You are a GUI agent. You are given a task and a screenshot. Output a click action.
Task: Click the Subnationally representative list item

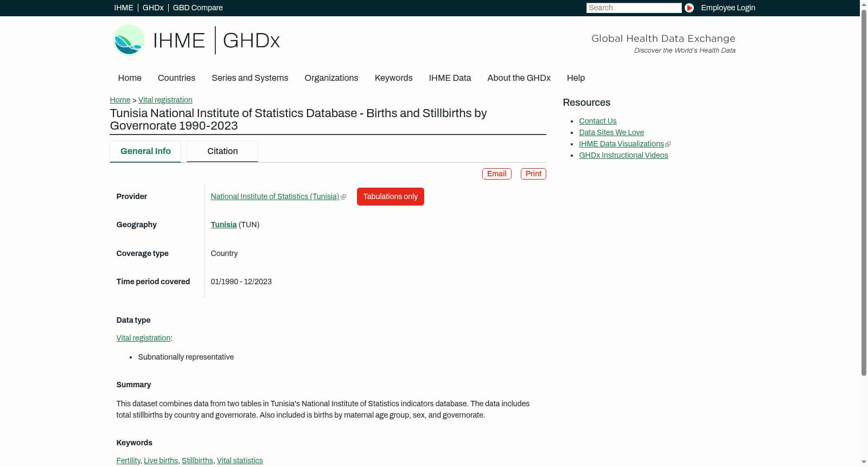tap(186, 357)
